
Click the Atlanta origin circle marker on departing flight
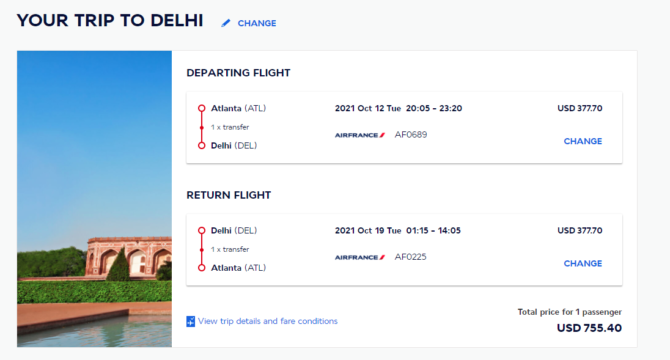pyautogui.click(x=202, y=108)
